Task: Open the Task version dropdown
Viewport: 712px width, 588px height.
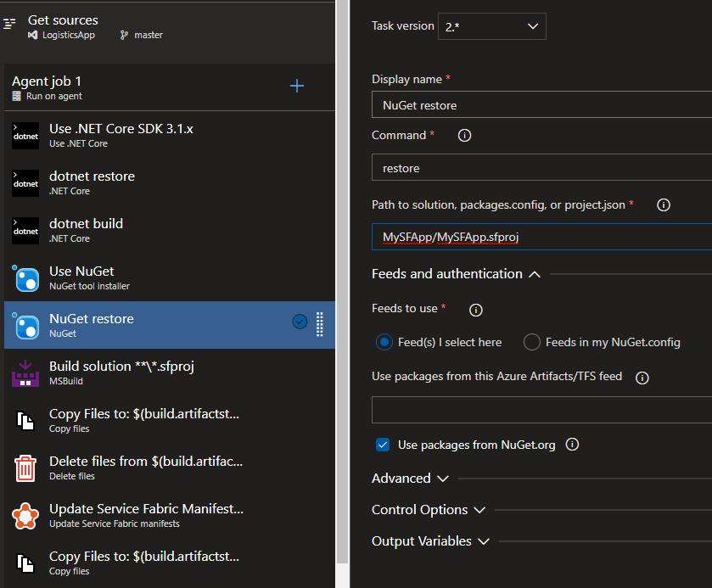Action: click(491, 26)
